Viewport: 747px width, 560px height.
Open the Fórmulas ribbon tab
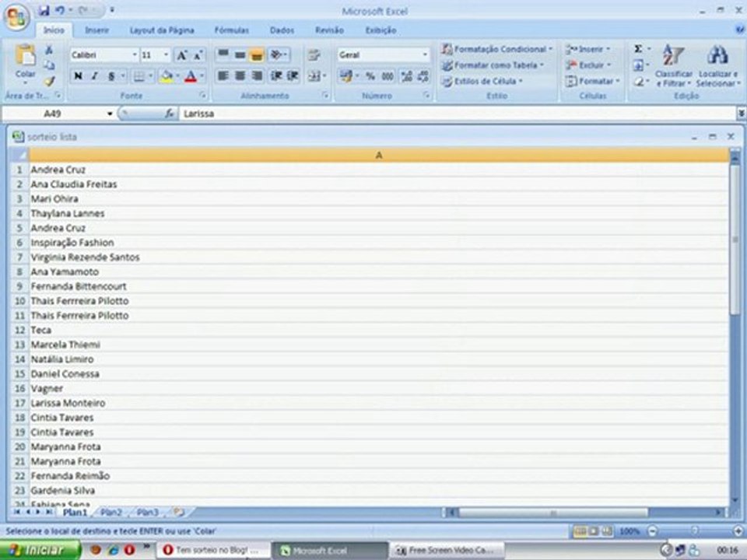pos(232,30)
